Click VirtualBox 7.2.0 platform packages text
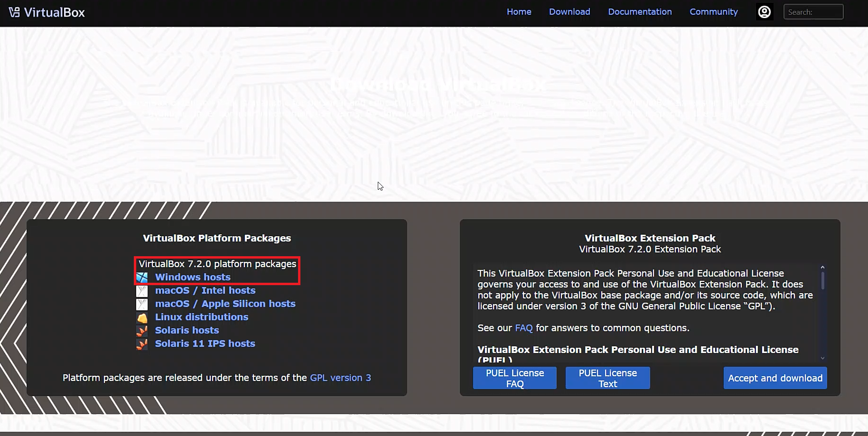Screen dimensions: 868x436 click(217, 264)
